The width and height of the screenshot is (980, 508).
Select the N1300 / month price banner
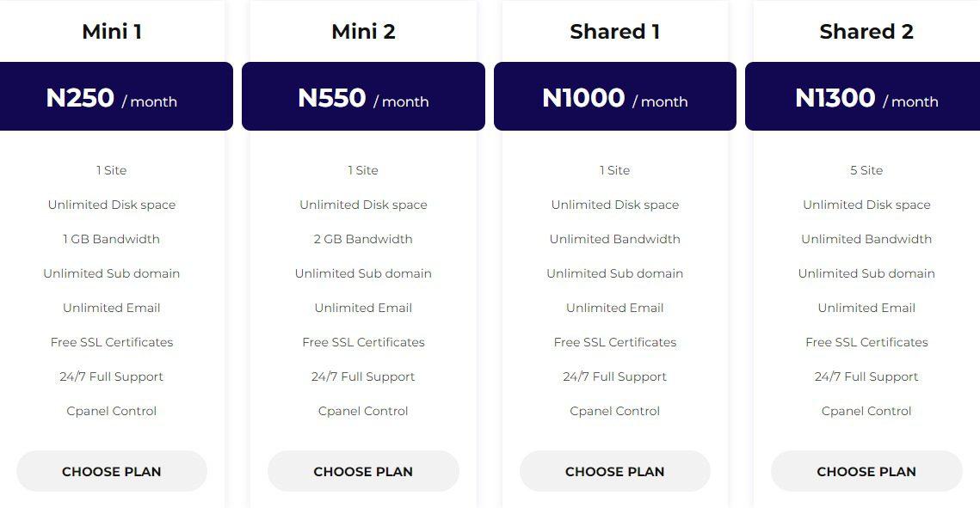click(862, 96)
